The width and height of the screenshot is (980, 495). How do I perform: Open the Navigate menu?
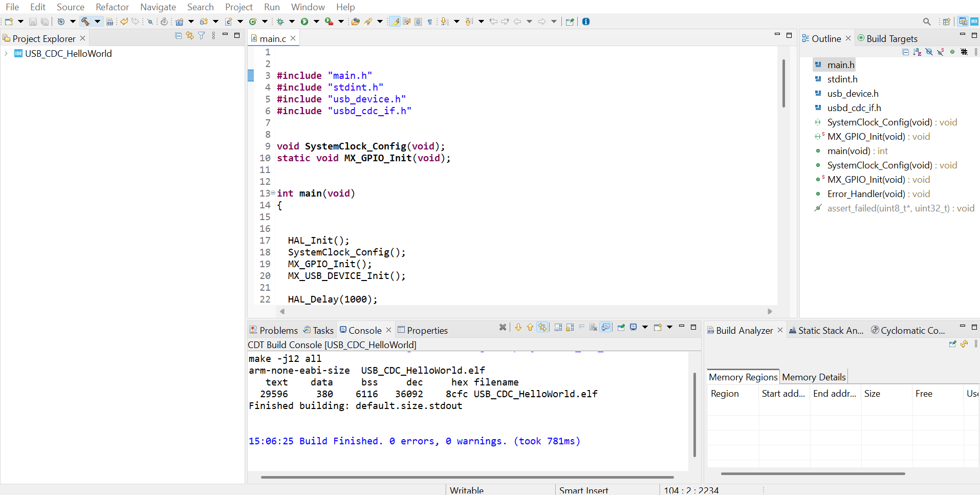point(158,7)
